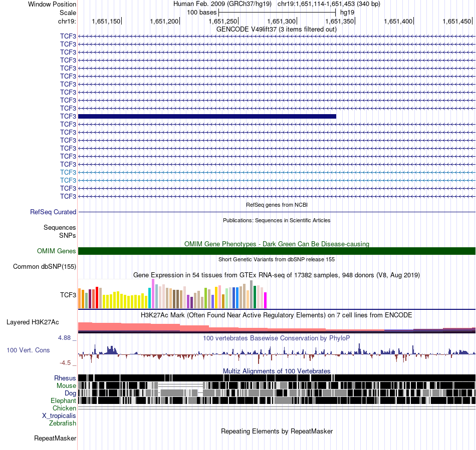476x450 pixels.
Task: Open 'Repeating Elements by RepeatMasker' title
Action: (277, 431)
